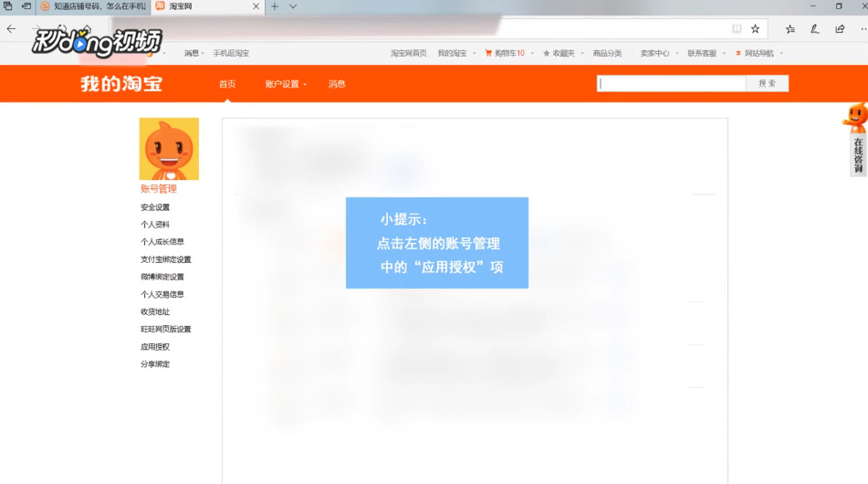Restore down the browser window
Viewport: 868px width, 484px height.
pos(839,6)
